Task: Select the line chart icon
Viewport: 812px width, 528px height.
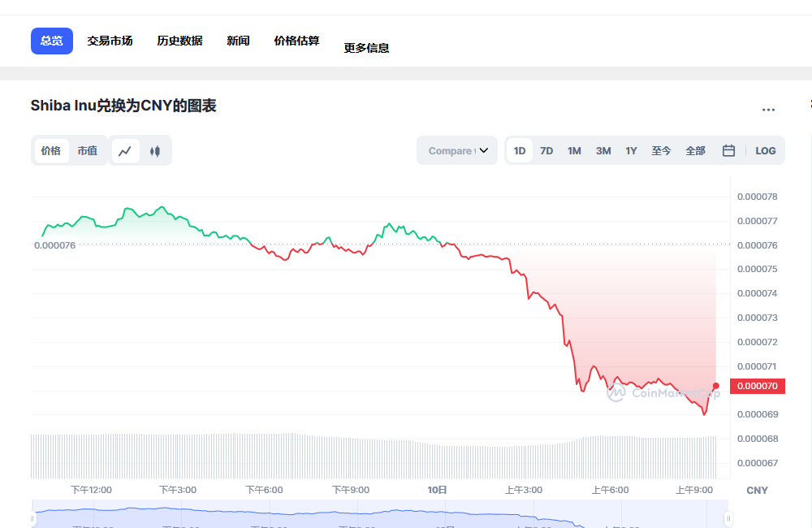Action: (x=125, y=150)
